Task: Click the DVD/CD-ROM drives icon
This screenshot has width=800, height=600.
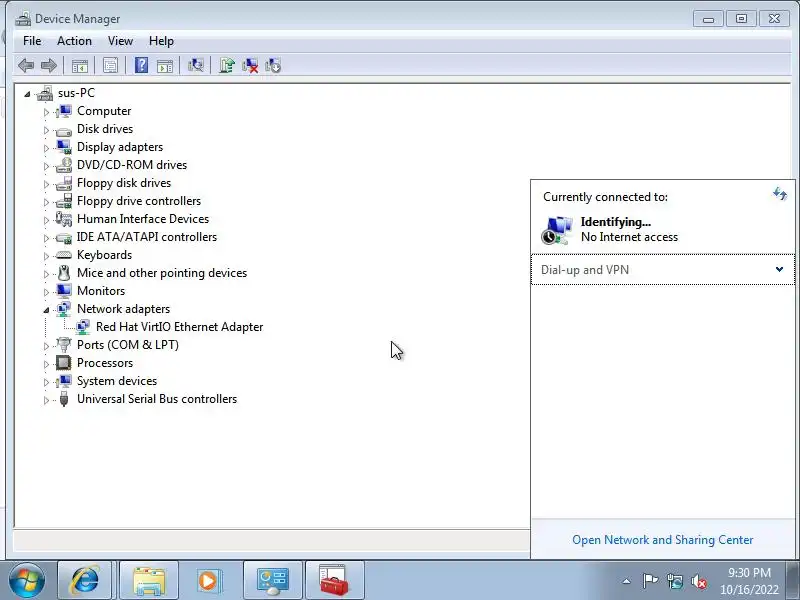Action: (64, 165)
